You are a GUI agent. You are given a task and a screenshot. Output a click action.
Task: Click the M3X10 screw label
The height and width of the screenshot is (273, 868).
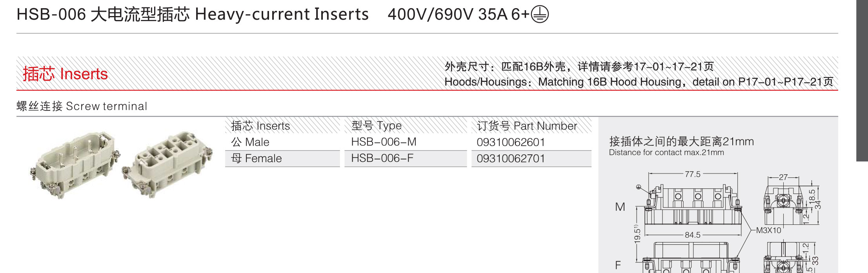(768, 230)
